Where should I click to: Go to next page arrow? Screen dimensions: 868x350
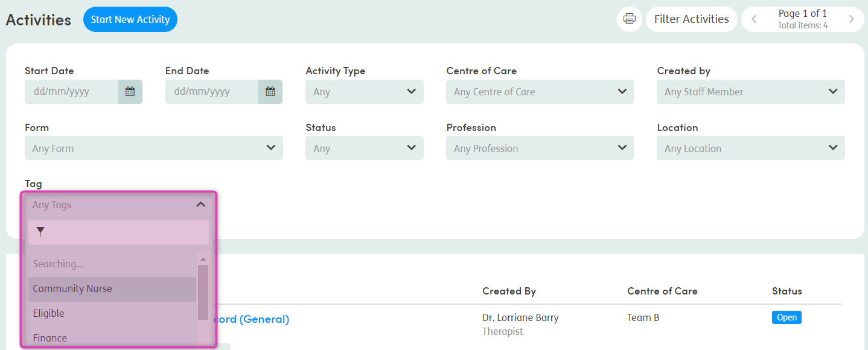[851, 19]
